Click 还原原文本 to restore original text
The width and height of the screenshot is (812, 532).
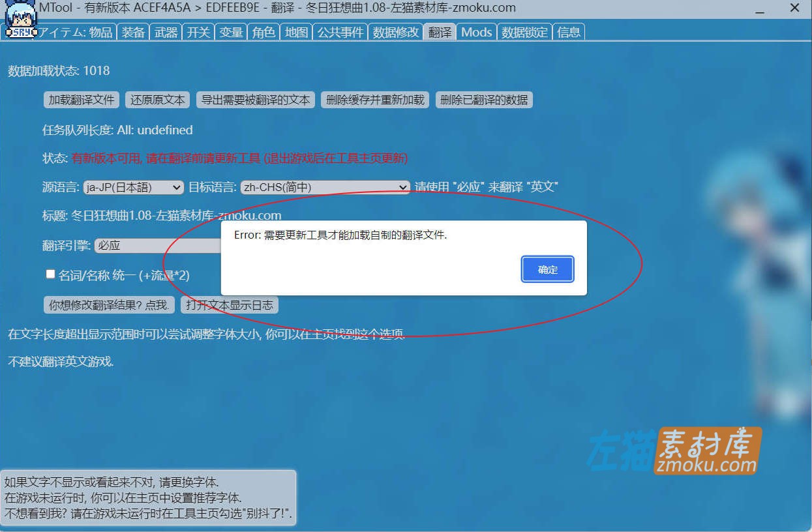(x=157, y=100)
